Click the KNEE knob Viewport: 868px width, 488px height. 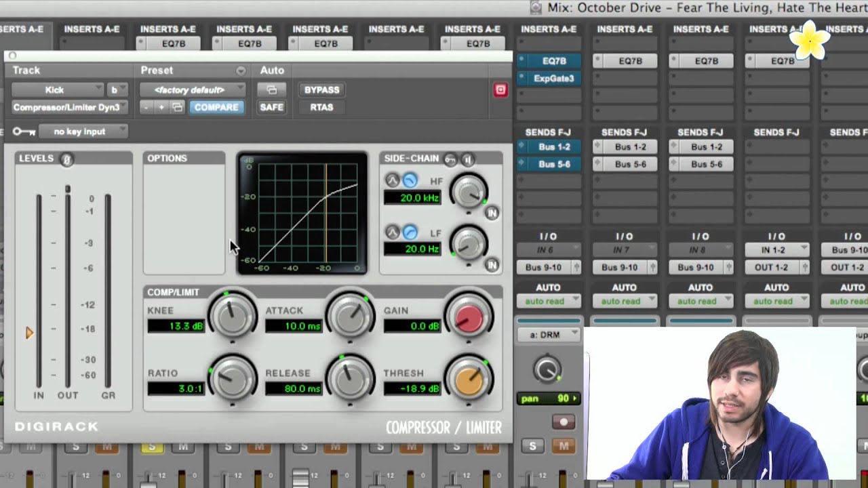point(233,317)
